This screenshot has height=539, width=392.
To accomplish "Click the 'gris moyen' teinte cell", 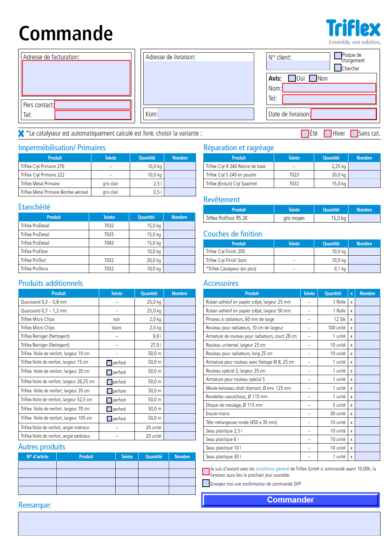I will [x=294, y=218].
